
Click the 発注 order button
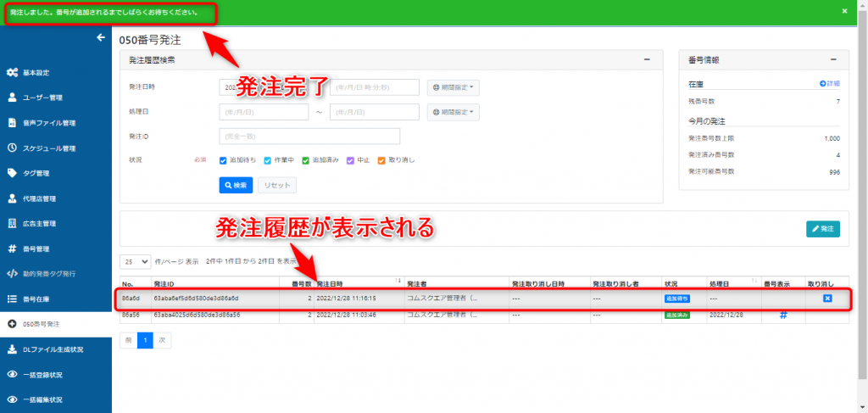823,229
